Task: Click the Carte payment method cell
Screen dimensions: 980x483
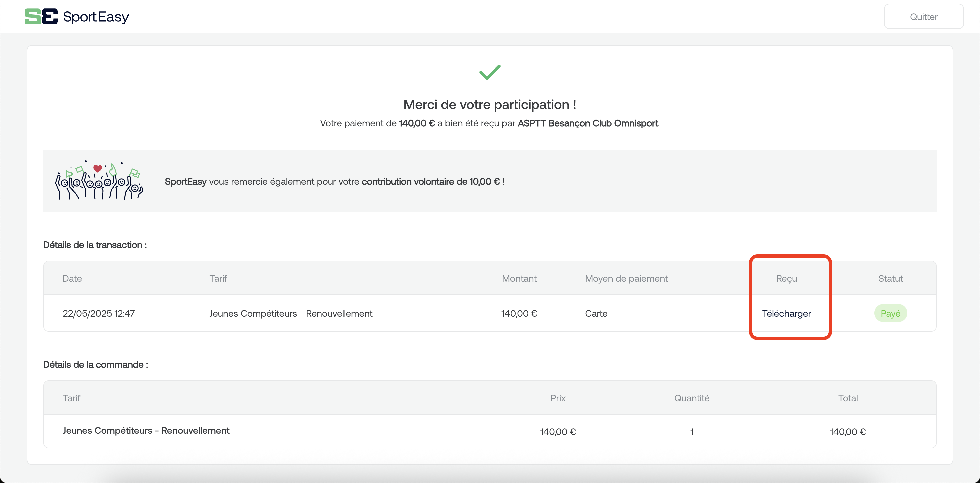Action: coord(596,313)
